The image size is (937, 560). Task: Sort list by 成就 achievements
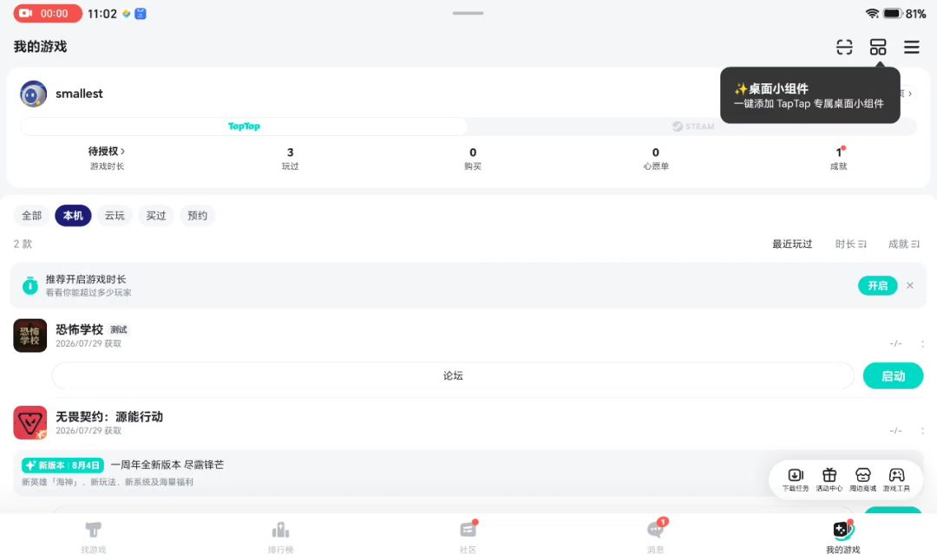point(903,244)
